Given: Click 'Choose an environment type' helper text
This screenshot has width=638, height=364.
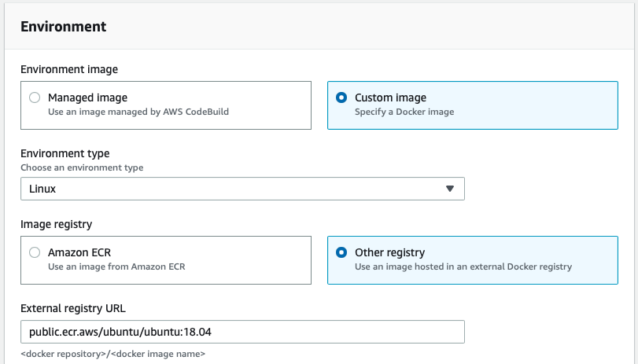Looking at the screenshot, I should click(x=82, y=167).
